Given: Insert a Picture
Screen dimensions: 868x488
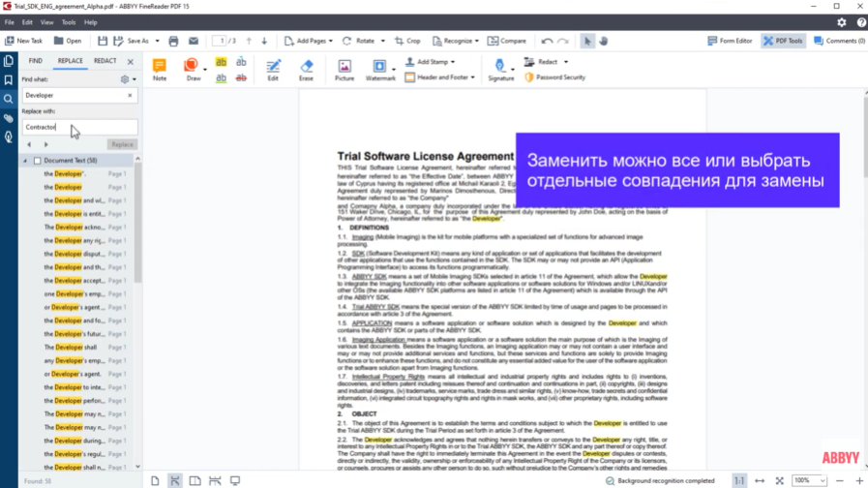Looking at the screenshot, I should (x=344, y=70).
